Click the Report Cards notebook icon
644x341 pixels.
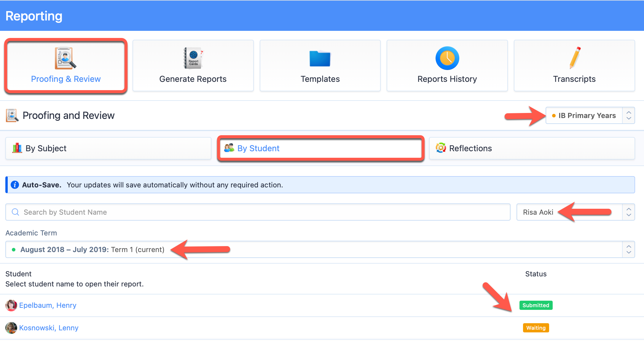(193, 58)
